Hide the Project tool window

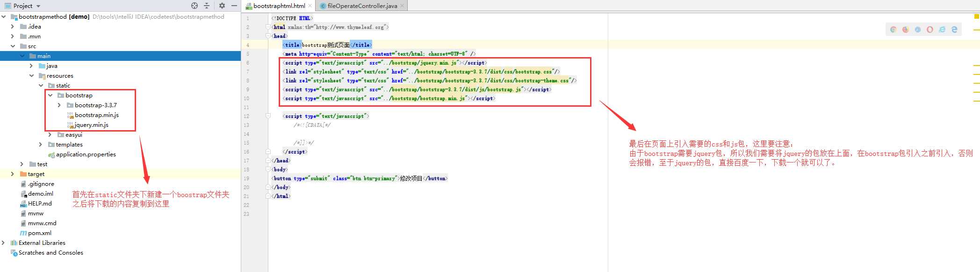[234, 6]
